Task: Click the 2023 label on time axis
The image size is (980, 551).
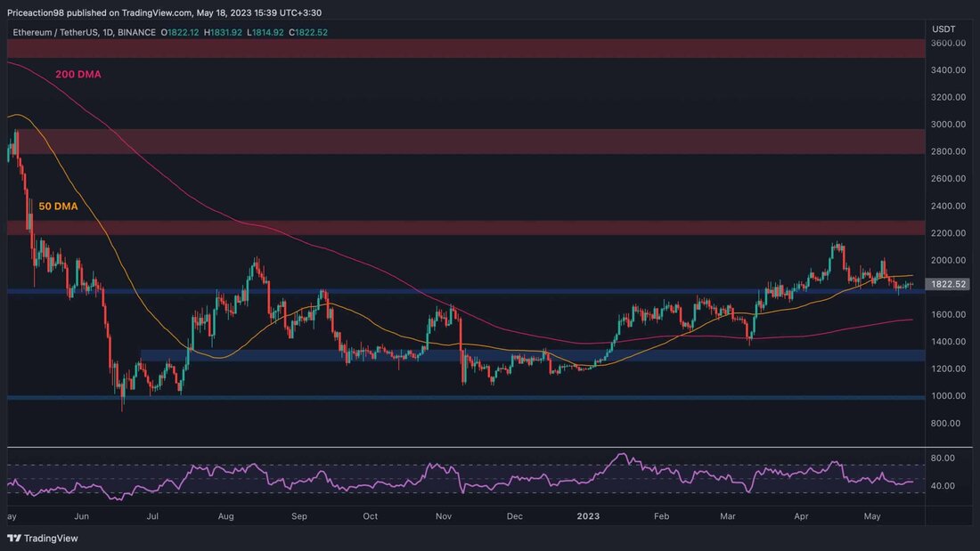Action: click(x=588, y=516)
